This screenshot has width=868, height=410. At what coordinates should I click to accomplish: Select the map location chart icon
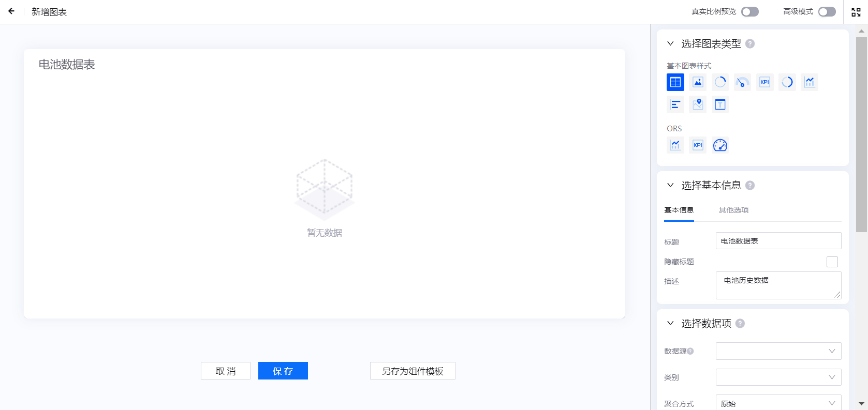point(698,105)
